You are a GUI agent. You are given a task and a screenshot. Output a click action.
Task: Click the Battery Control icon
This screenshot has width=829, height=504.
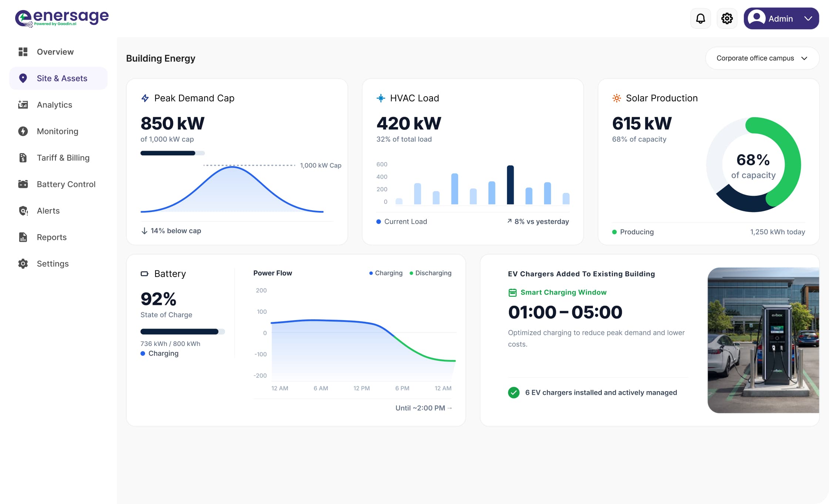(23, 184)
